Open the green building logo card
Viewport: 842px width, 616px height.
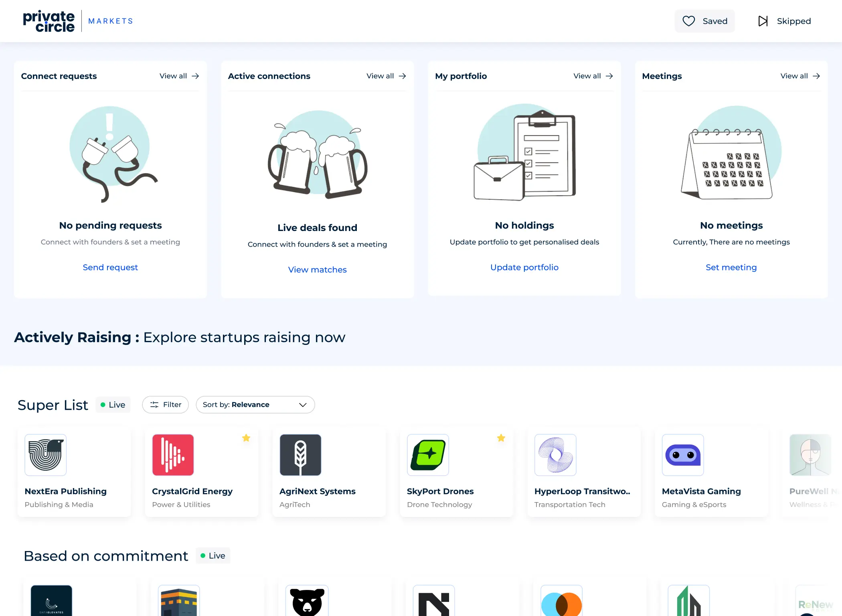click(689, 600)
